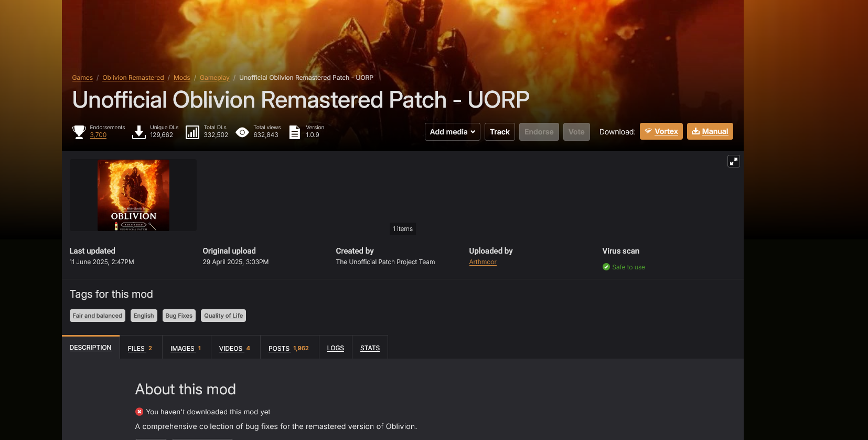The height and width of the screenshot is (440, 868).
Task: Click the mod summary description sentence
Action: [x=276, y=426]
